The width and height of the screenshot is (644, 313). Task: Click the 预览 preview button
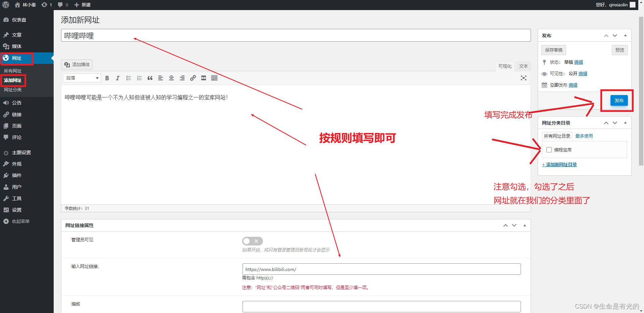click(x=620, y=50)
